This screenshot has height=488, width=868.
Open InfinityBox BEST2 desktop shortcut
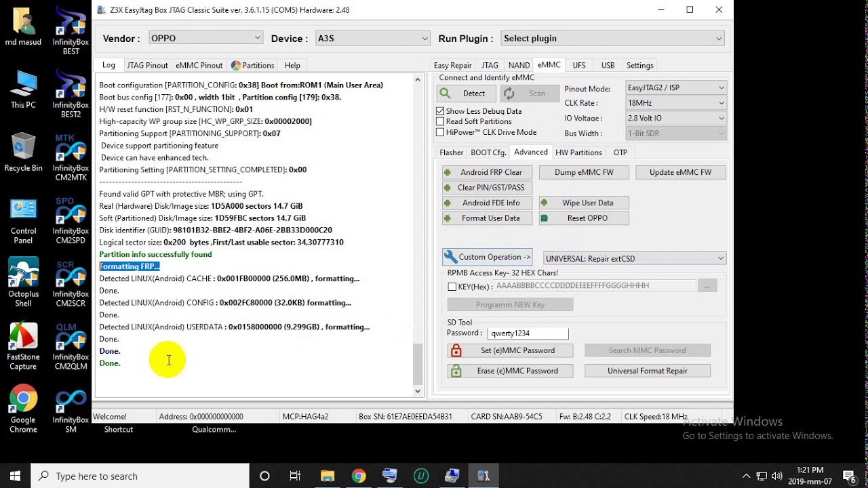coord(71,94)
